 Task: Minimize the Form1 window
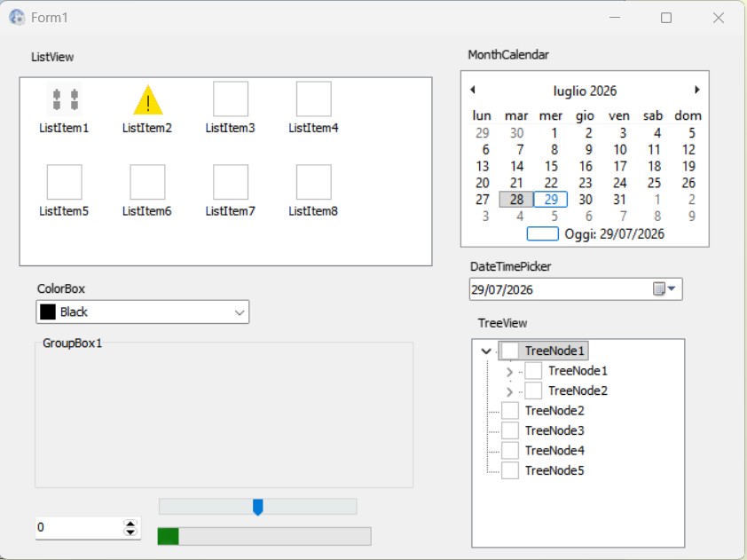[615, 18]
